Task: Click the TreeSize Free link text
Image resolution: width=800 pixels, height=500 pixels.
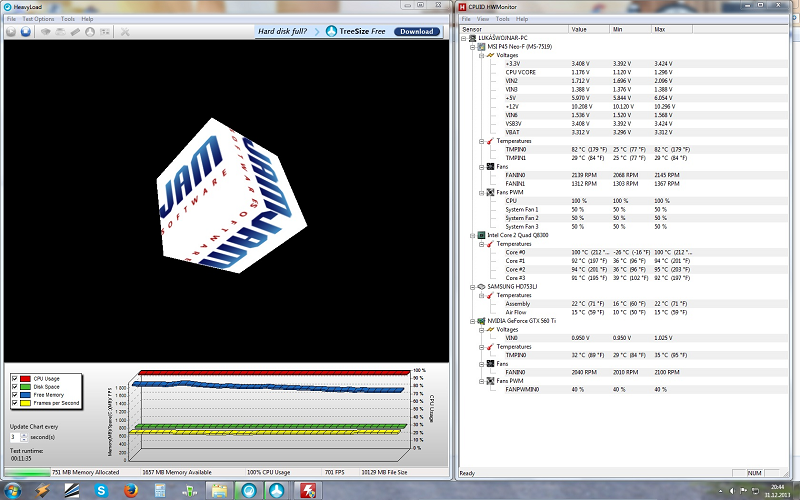Action: 362,31
